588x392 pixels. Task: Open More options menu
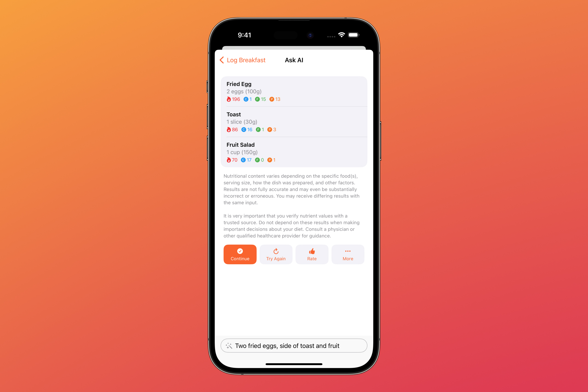(x=347, y=254)
